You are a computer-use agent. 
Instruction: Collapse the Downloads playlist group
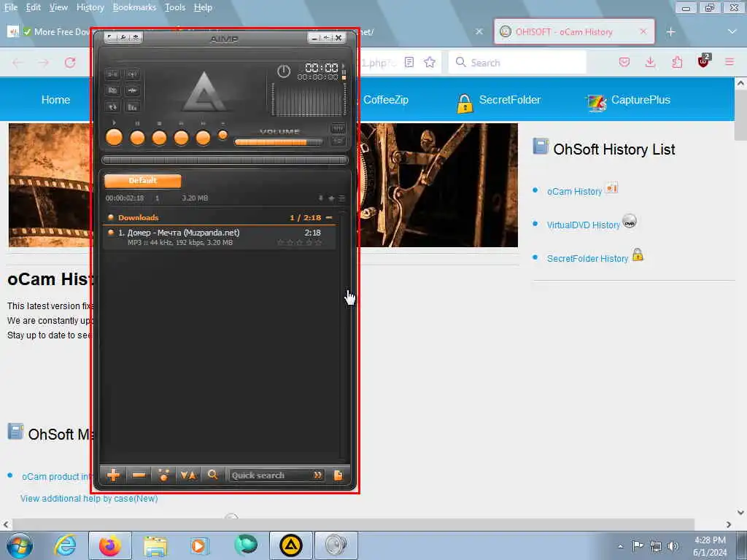tap(329, 217)
